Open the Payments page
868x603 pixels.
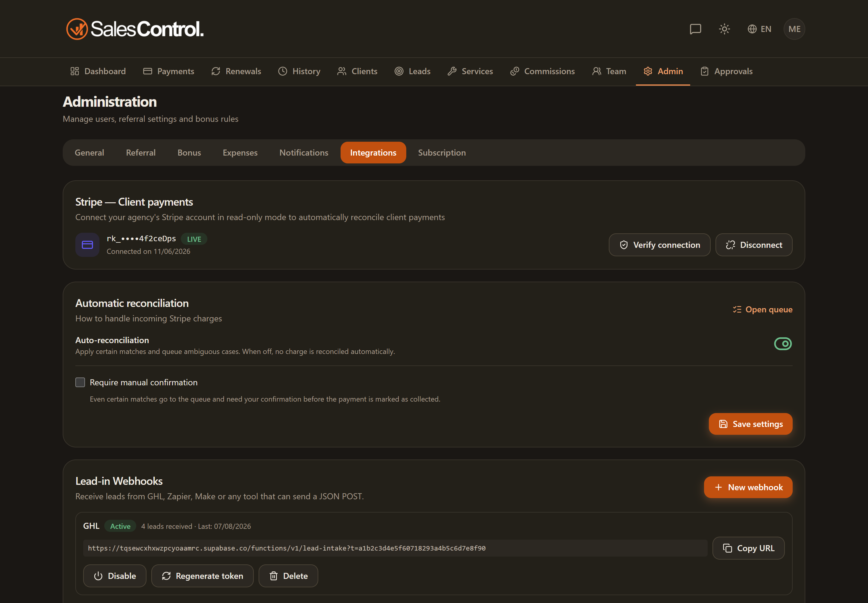click(168, 71)
